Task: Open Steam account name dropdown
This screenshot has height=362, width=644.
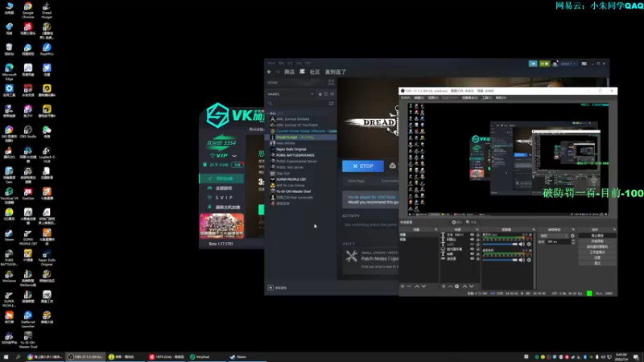Action: click(569, 64)
